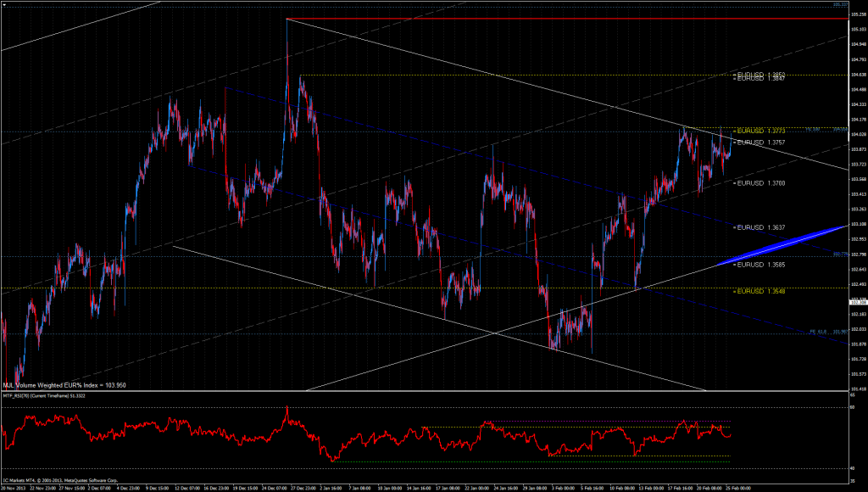Click 101.418 on the price scale
The height and width of the screenshot is (492, 868).
coord(859,389)
